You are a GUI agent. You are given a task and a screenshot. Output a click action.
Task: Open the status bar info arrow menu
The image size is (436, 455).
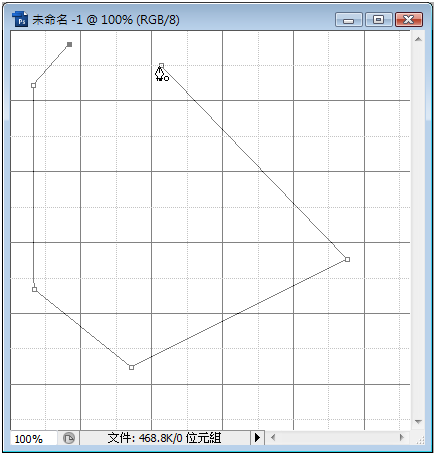pyautogui.click(x=257, y=437)
